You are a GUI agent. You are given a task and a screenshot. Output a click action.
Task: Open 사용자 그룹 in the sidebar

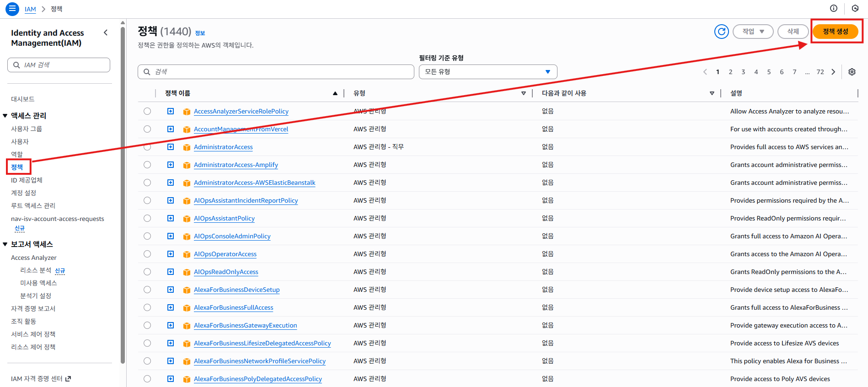[27, 129]
